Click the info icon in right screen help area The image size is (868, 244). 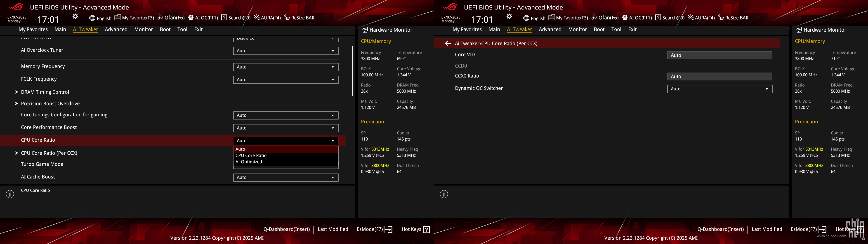point(444,194)
